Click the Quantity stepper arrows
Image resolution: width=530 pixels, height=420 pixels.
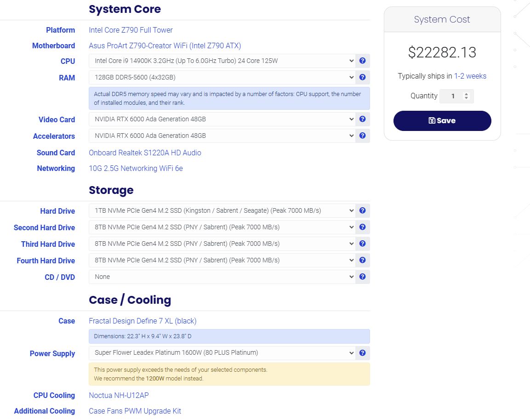[x=467, y=96]
